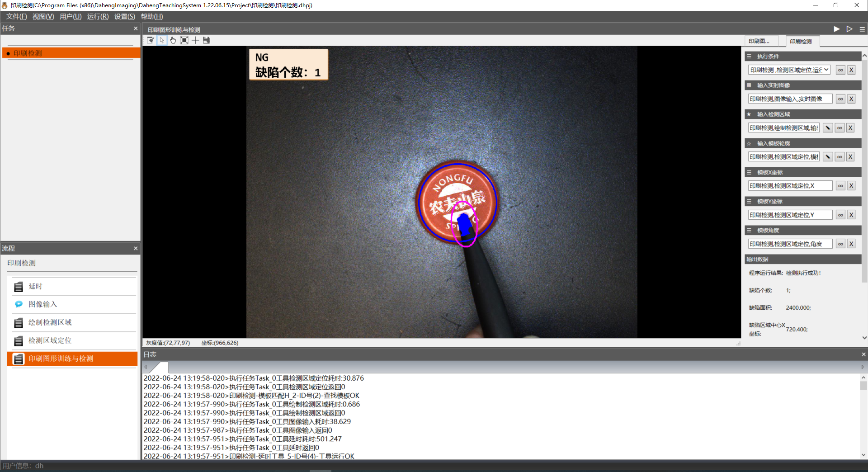Open the hamburger menu at top right
868x472 pixels.
click(862, 29)
